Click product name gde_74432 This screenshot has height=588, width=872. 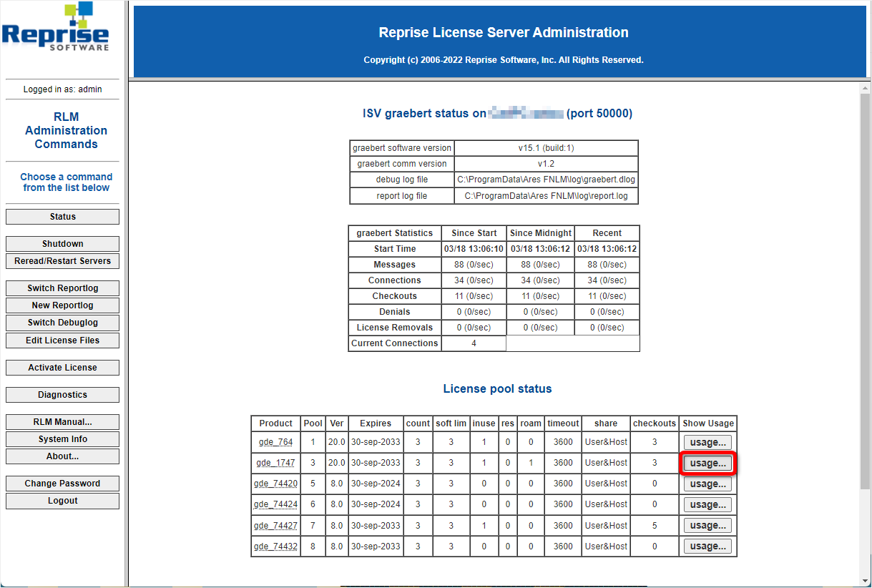point(276,546)
